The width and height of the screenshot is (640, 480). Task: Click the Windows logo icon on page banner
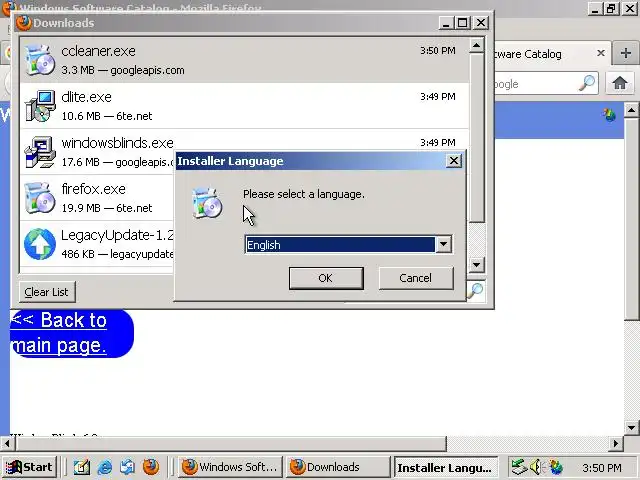610,116
